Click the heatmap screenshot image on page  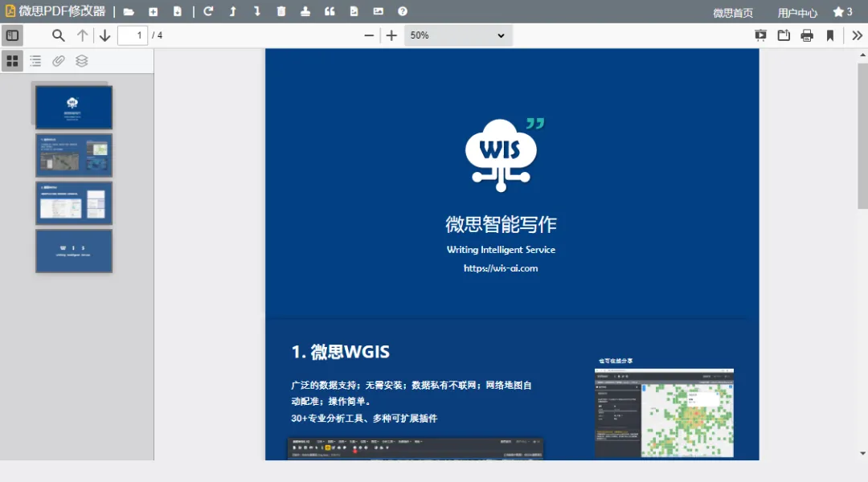point(664,413)
